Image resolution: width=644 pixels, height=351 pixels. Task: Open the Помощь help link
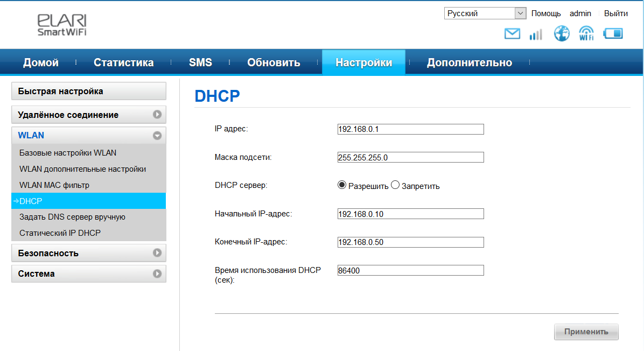pos(545,13)
